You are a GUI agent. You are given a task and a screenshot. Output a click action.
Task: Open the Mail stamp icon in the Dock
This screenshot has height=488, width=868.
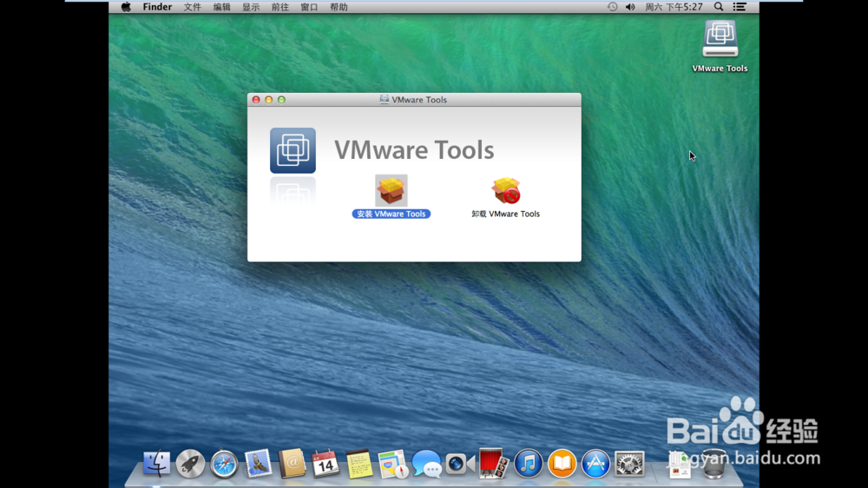pos(258,463)
